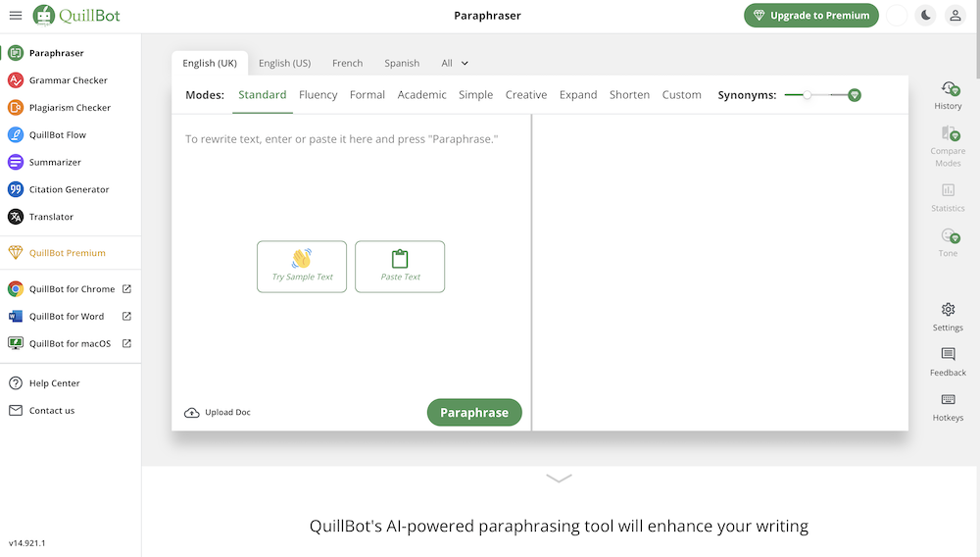Open the Citation Generator tool
This screenshot has height=557, width=980.
69,189
